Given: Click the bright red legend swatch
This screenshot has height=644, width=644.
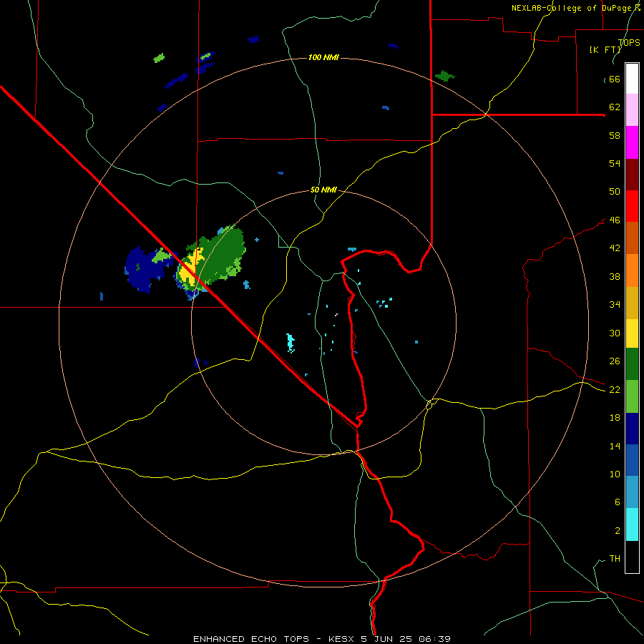Looking at the screenshot, I should pyautogui.click(x=632, y=206).
